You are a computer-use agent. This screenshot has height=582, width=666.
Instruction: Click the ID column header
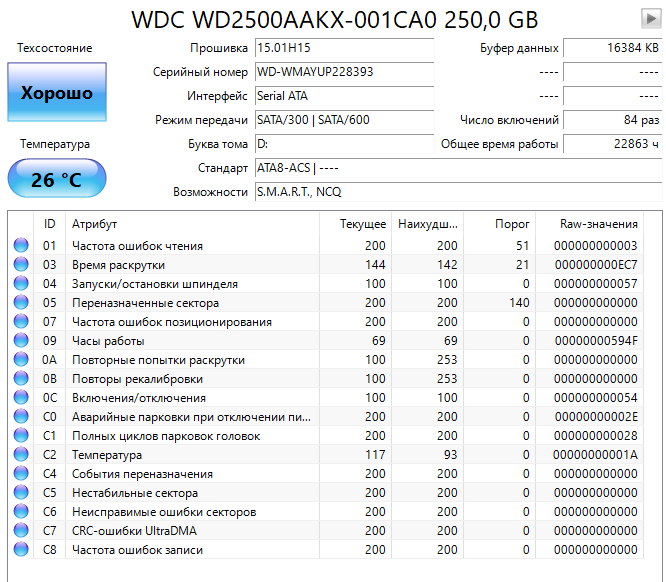click(49, 224)
